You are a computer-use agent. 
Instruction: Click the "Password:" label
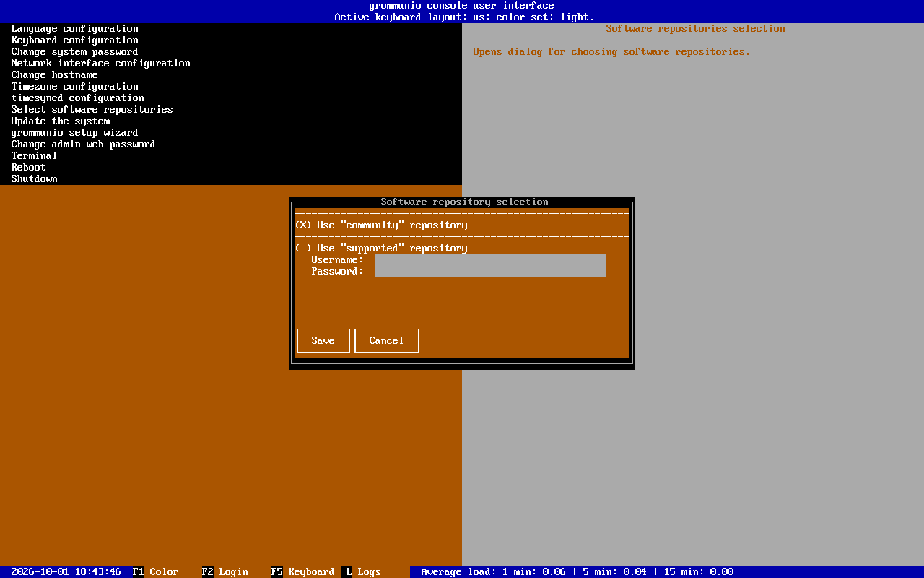click(x=338, y=272)
